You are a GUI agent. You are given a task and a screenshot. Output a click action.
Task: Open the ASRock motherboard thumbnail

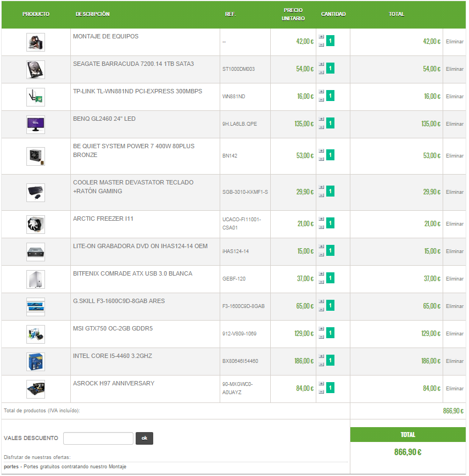coord(36,389)
